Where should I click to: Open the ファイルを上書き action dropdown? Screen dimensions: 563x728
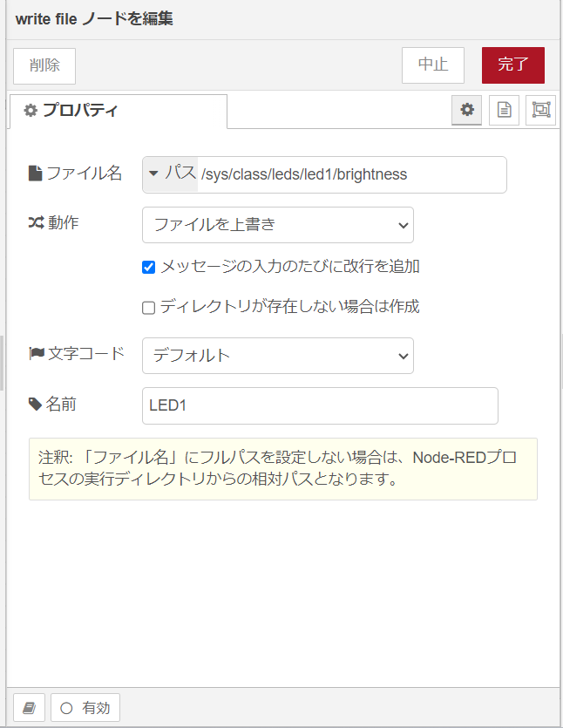[x=277, y=225]
